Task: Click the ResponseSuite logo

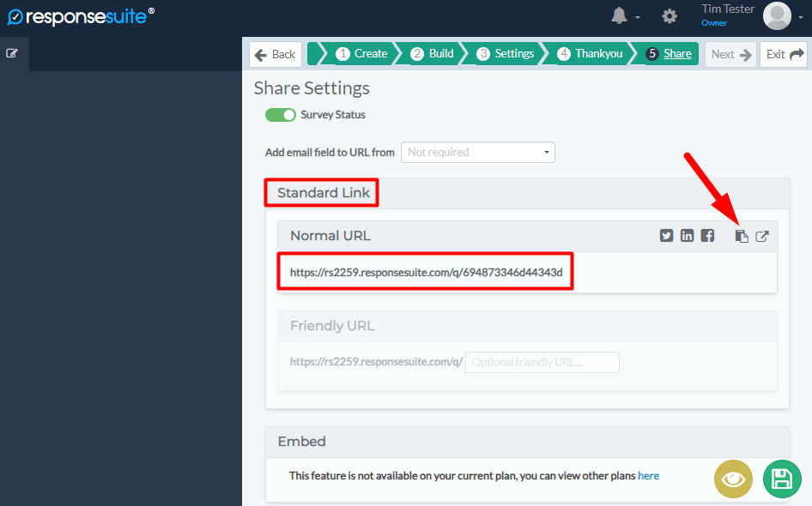Action: coord(81,16)
